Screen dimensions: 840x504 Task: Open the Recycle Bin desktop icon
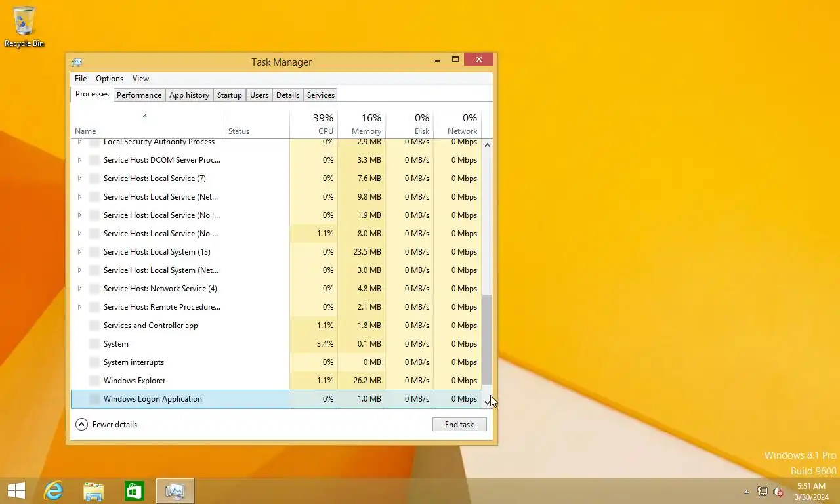[24, 26]
